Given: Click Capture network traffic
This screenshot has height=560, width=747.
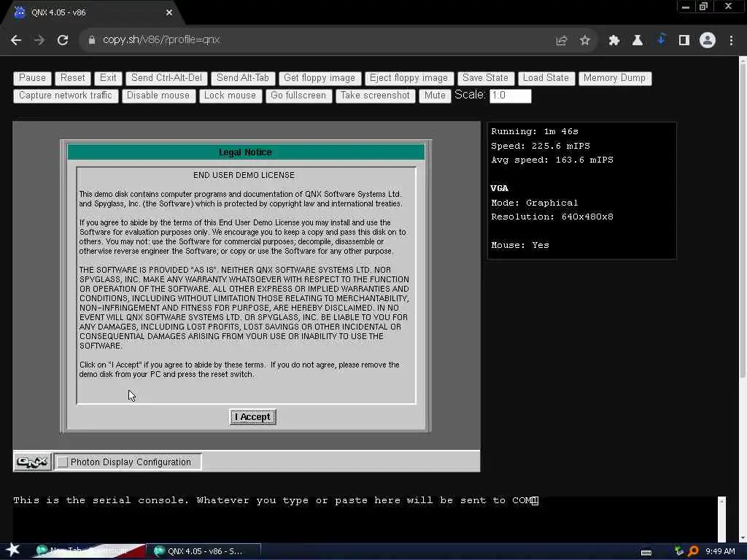Looking at the screenshot, I should 66,96.
